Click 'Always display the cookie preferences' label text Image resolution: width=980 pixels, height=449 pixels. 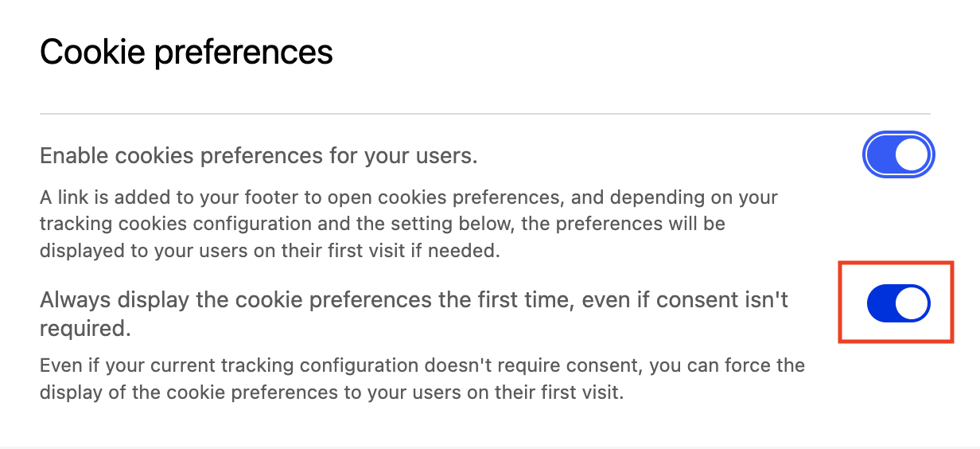(x=414, y=300)
